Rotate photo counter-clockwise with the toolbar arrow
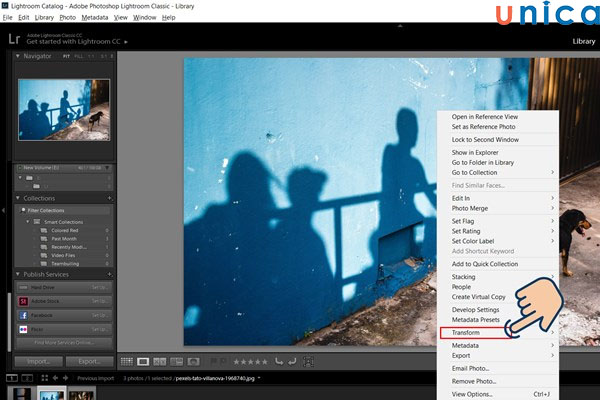 pos(279,361)
